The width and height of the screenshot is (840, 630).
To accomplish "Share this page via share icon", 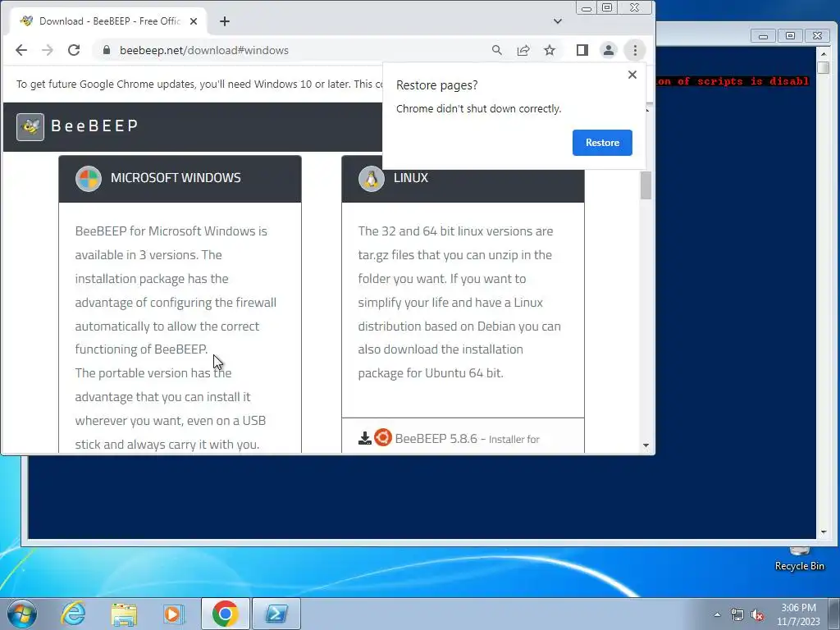I will pyautogui.click(x=523, y=50).
